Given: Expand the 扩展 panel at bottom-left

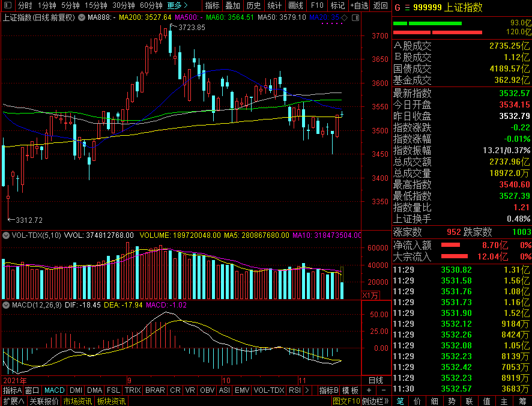Looking at the screenshot, I should click(13, 401).
